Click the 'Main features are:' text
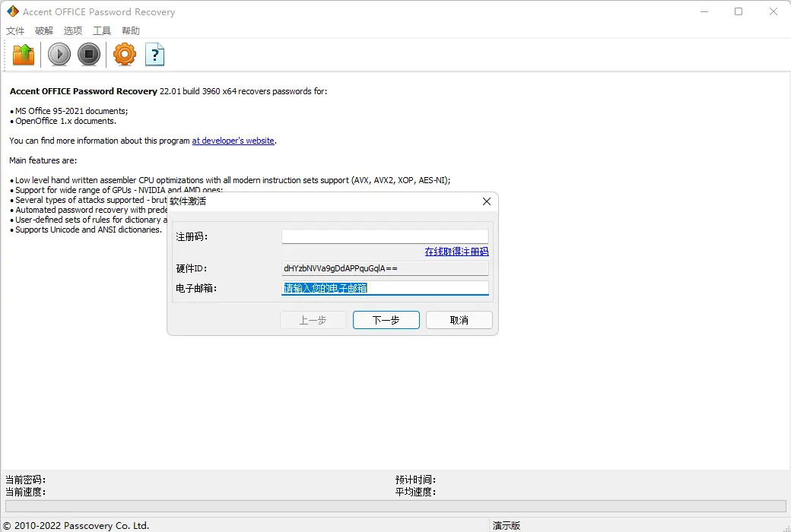791x532 pixels. point(43,160)
